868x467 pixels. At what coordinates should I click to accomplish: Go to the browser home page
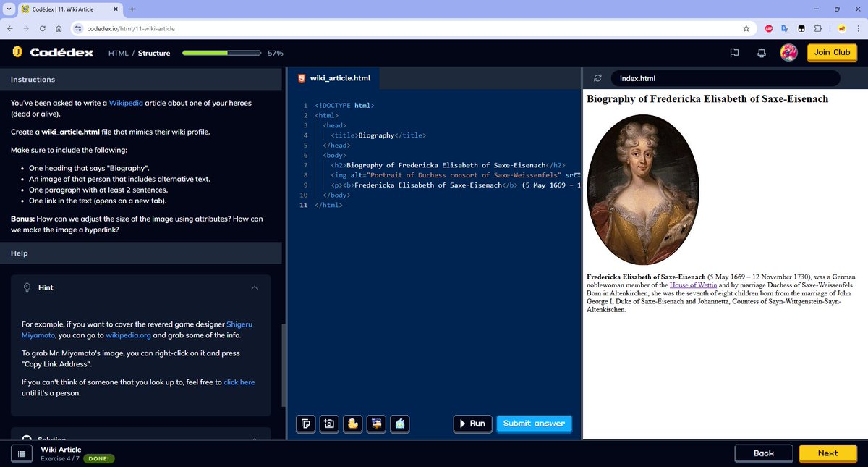click(x=59, y=28)
